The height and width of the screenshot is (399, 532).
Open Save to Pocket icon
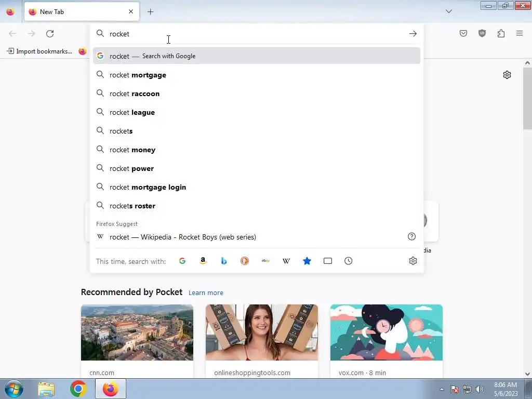463,33
